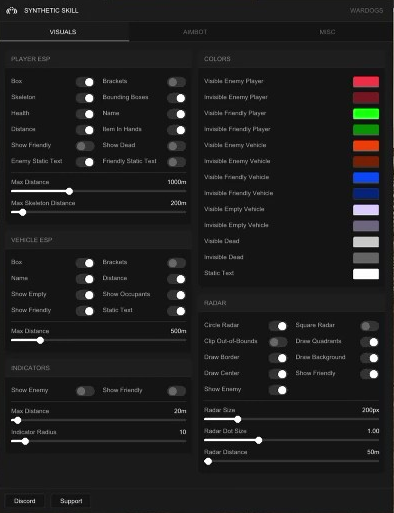The image size is (394, 513).
Task: Open the Misc tab
Action: [327, 32]
